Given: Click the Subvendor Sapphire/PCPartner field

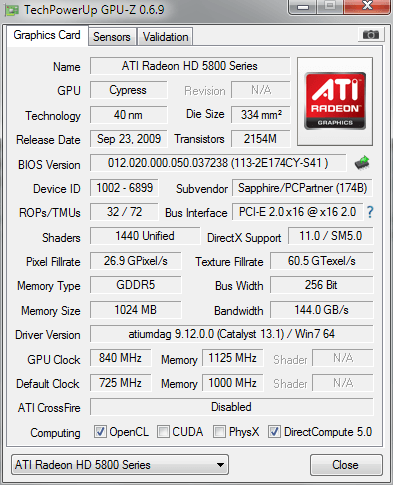Looking at the screenshot, I should 302,188.
